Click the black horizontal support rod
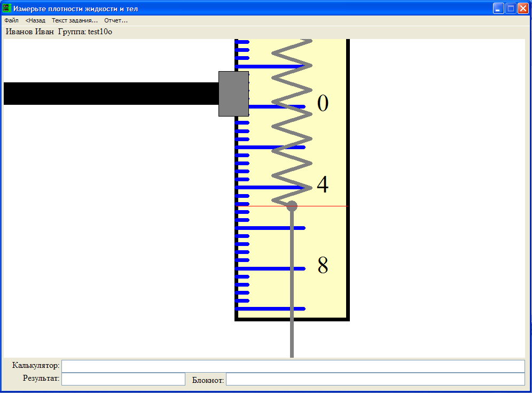The image size is (532, 393). [x=111, y=94]
